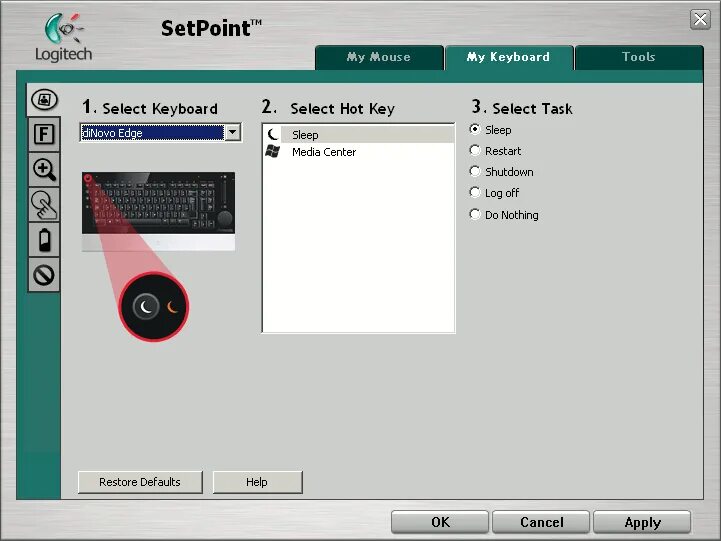The height and width of the screenshot is (541, 721).
Task: Select the Restart radio button
Action: pyautogui.click(x=475, y=150)
